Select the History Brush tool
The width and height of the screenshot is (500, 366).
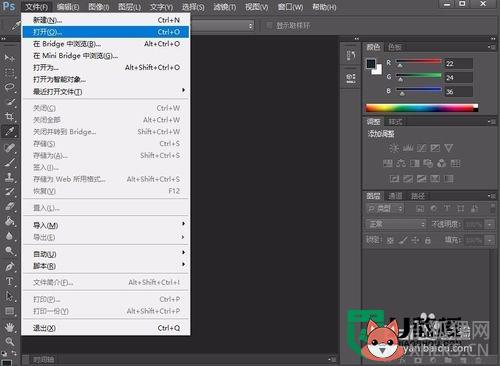click(9, 191)
